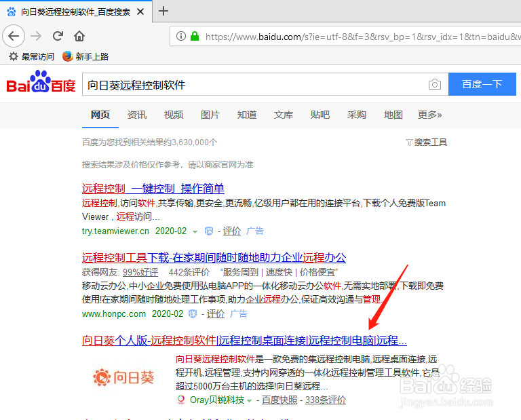Open the 向日葵个人版-远程控制软件 result

[x=244, y=340]
